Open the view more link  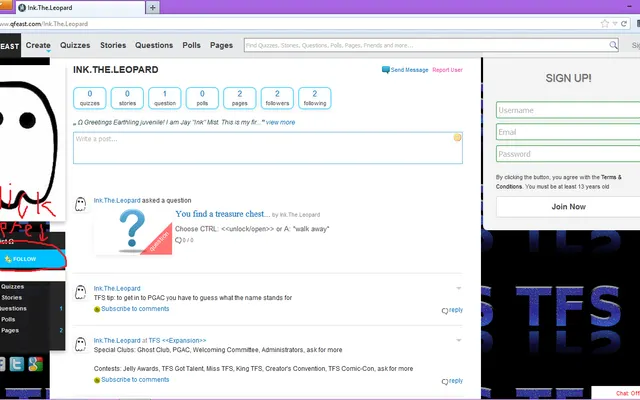pyautogui.click(x=280, y=122)
